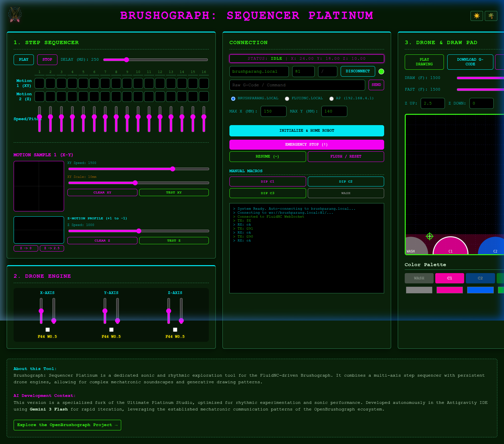Screen dimensions: 504x444
Task: Adjust the XY Speed slider
Action: point(138,169)
